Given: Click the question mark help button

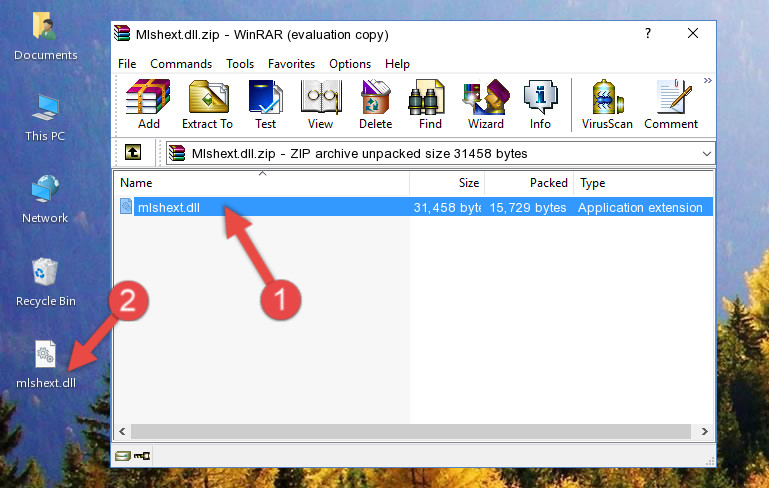Looking at the screenshot, I should coord(648,33).
